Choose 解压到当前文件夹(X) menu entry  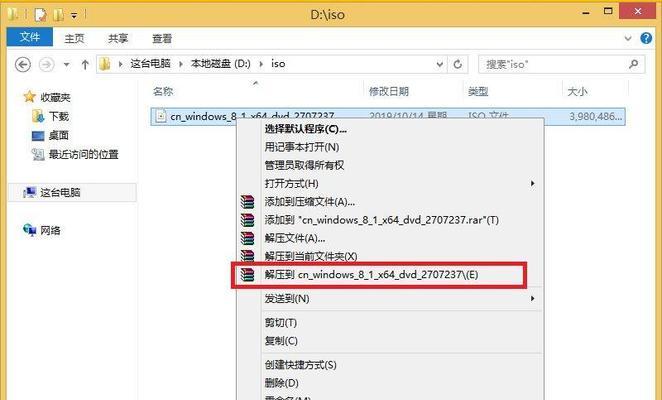311,256
